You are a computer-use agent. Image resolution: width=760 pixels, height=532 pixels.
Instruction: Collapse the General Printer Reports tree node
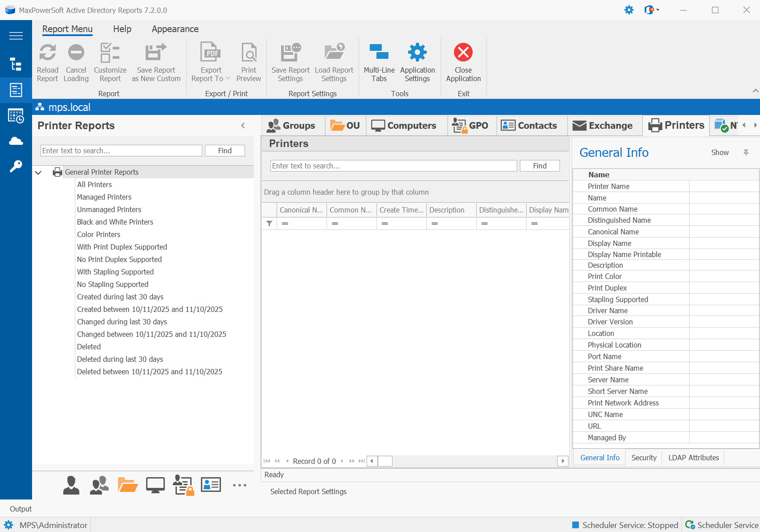[38, 172]
